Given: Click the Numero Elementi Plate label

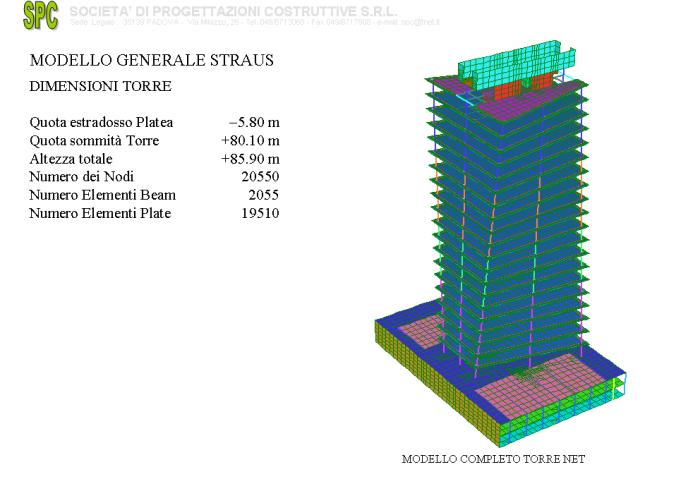Looking at the screenshot, I should [x=95, y=213].
